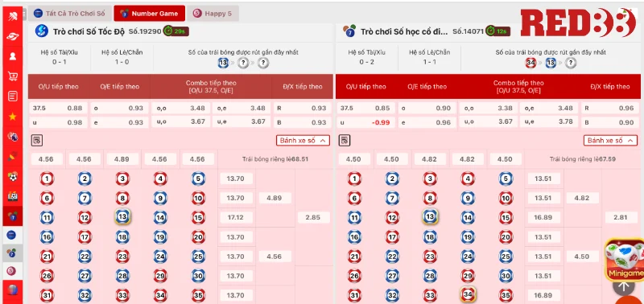Open the news list icon in sidebar
644x304 pixels.
13,97
